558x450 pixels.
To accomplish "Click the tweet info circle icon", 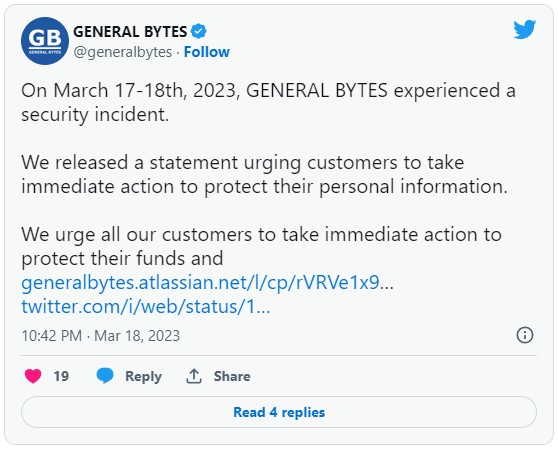I will (x=525, y=335).
